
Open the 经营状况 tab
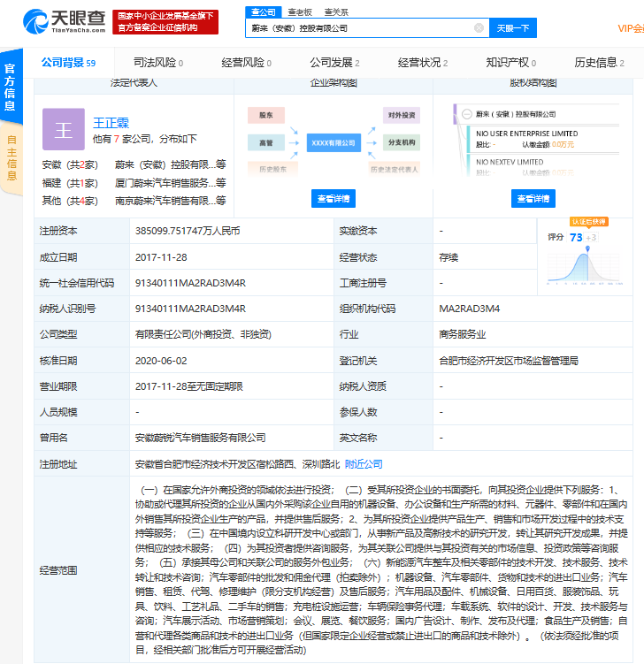(423, 63)
